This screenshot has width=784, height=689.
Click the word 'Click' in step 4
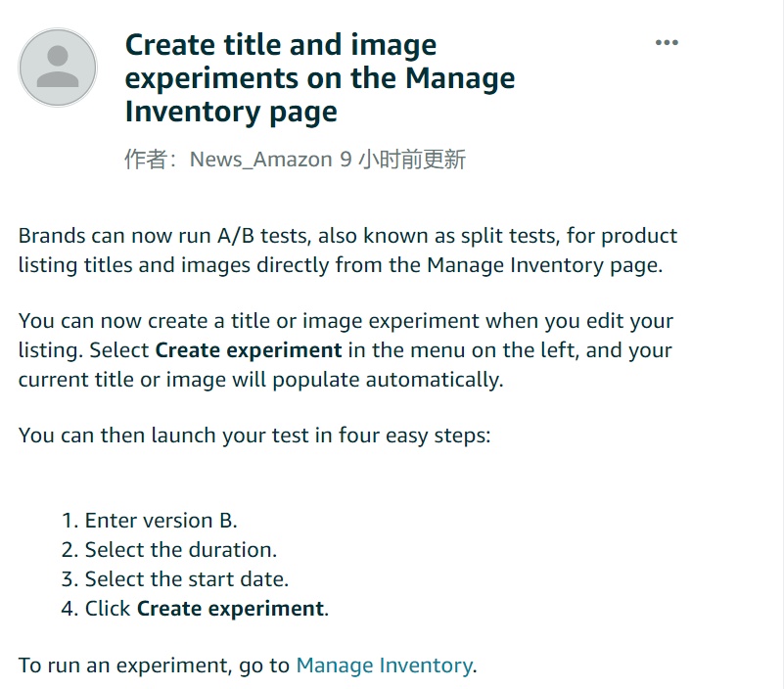pos(108,609)
